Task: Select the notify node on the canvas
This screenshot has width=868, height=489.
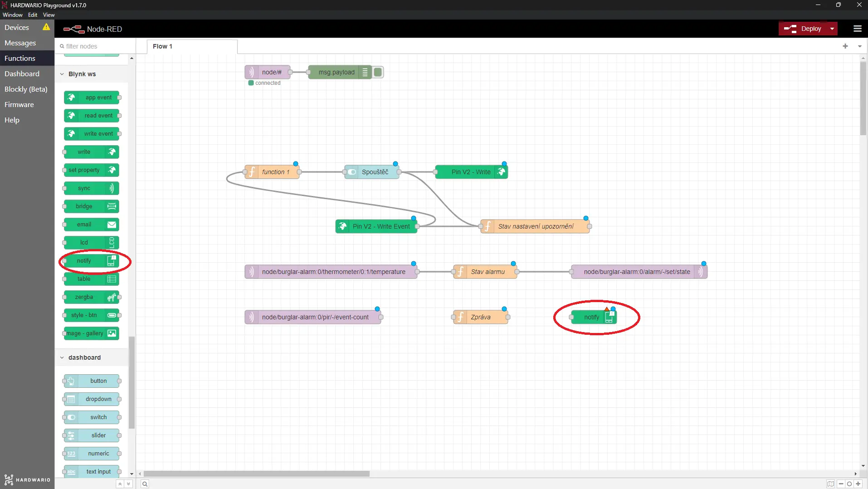Action: point(594,317)
